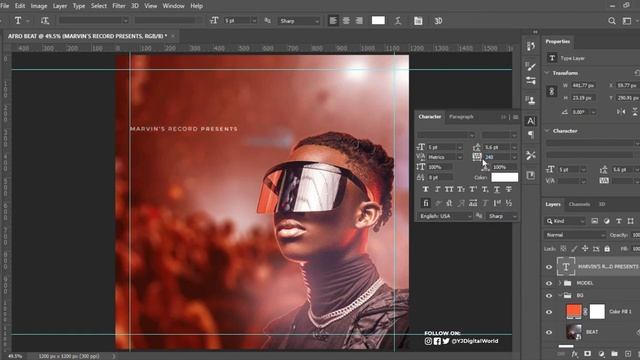The height and width of the screenshot is (360, 640).
Task: Click the 3D text button in options bar
Action: click(x=438, y=20)
